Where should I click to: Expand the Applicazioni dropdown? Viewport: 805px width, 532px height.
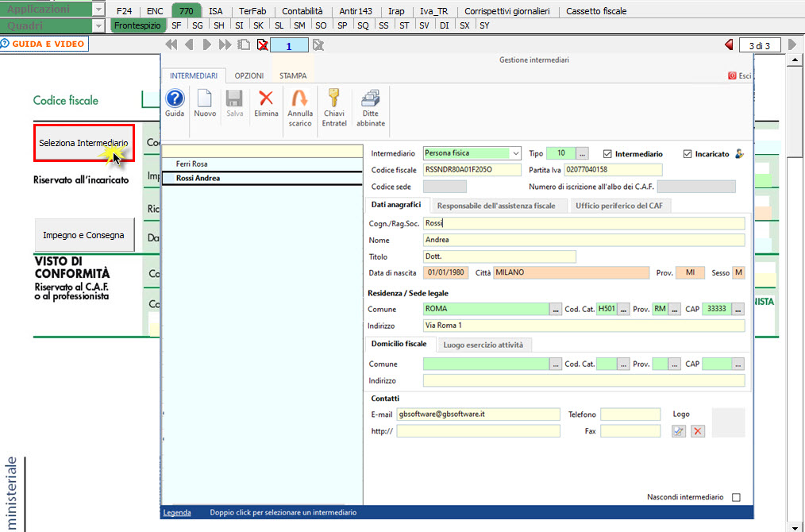pyautogui.click(x=98, y=10)
